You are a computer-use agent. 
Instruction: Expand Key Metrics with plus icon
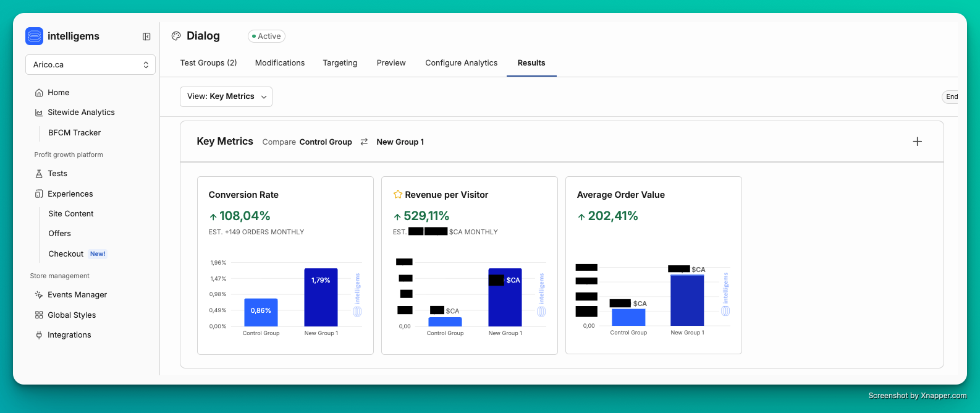pyautogui.click(x=918, y=142)
